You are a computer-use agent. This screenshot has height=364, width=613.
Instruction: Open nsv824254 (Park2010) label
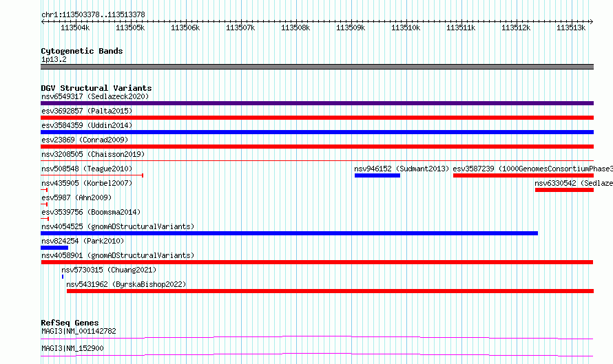coord(83,241)
